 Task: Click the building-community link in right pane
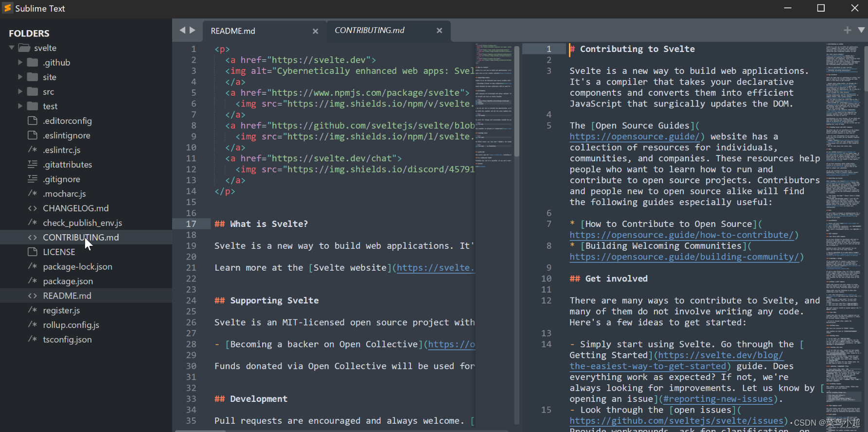coord(685,257)
